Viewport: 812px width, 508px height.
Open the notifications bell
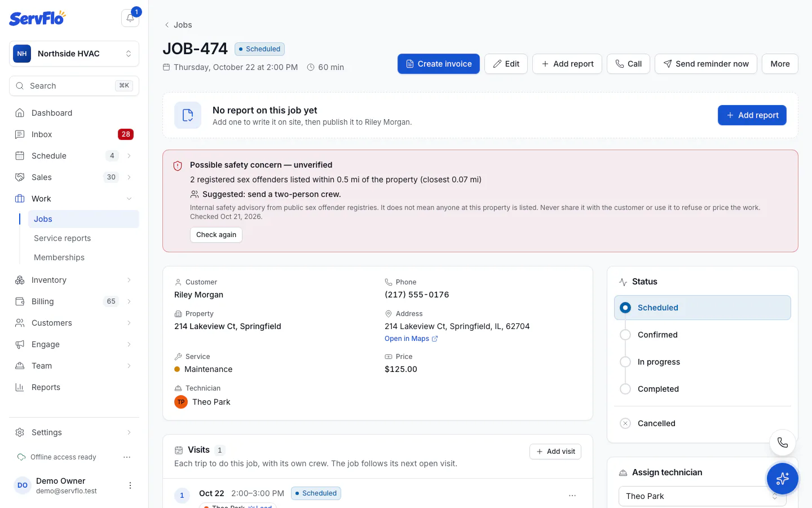(130, 18)
